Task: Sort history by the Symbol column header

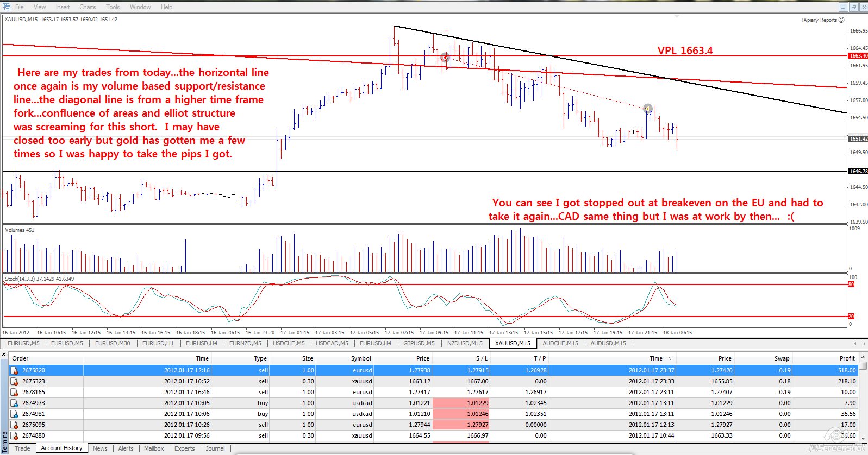Action: 345,358
